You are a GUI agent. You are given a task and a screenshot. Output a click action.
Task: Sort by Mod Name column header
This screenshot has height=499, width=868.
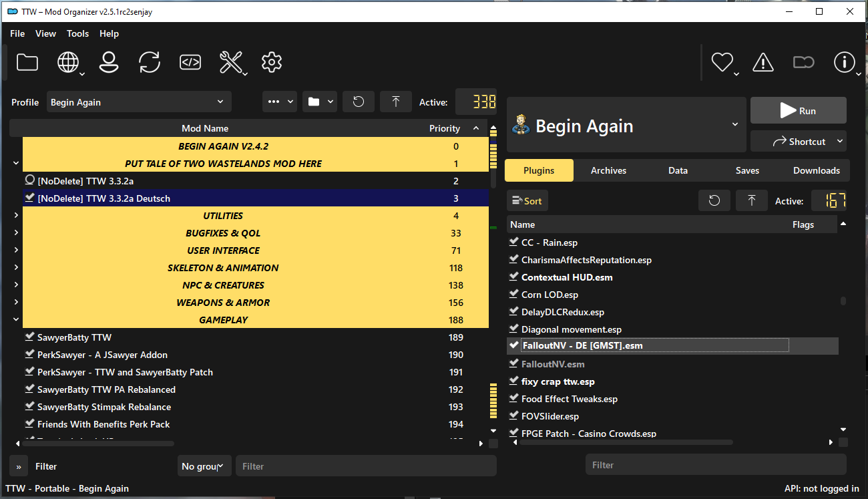click(205, 128)
